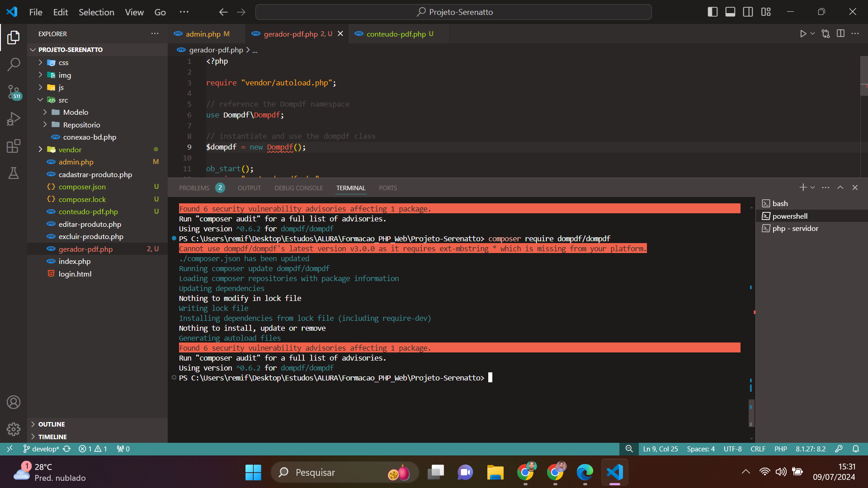
Task: Switch to the admin.php tab
Action: [207, 34]
